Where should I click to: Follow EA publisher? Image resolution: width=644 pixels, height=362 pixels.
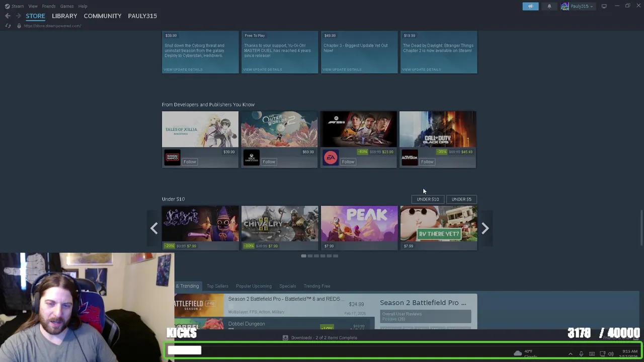pos(348,161)
